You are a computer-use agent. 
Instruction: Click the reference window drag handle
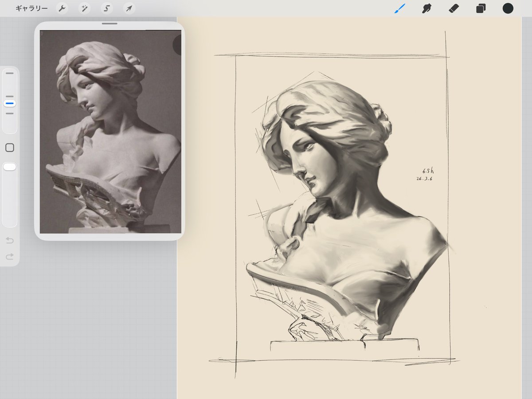[x=110, y=23]
